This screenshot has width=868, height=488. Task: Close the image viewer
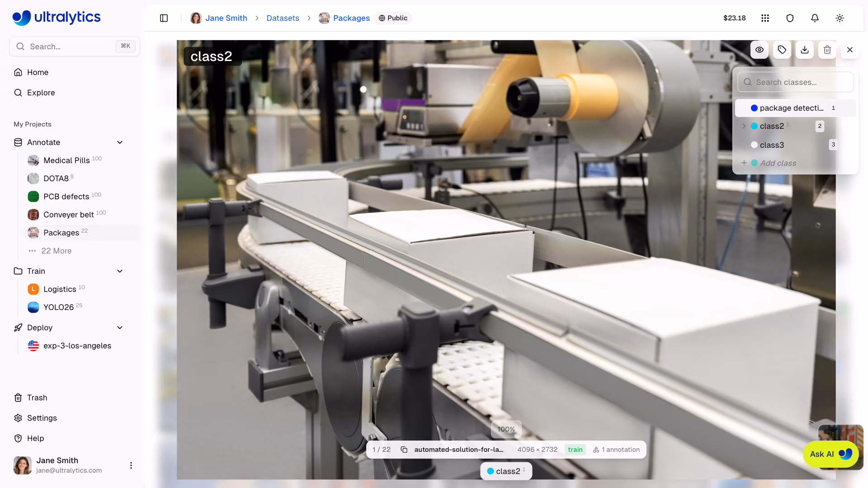pos(850,50)
